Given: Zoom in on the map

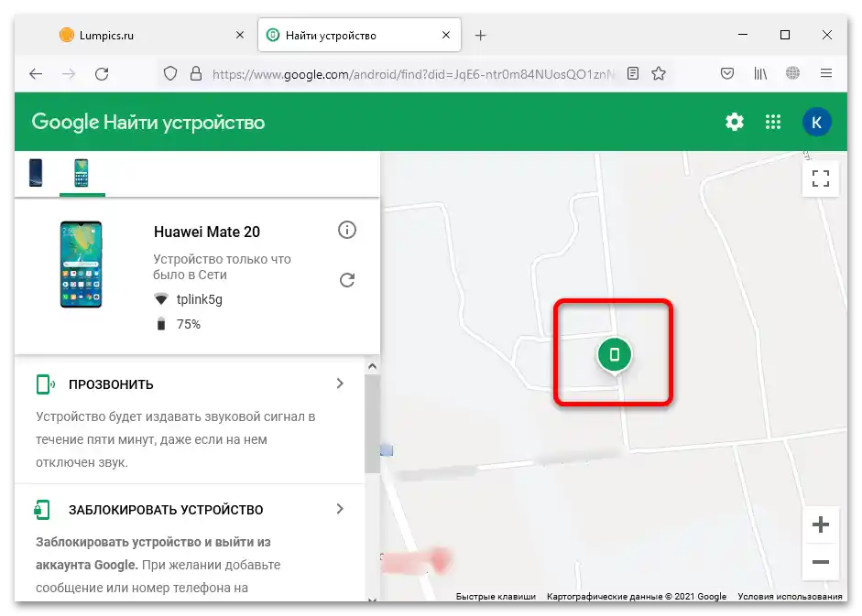Looking at the screenshot, I should coord(820,524).
